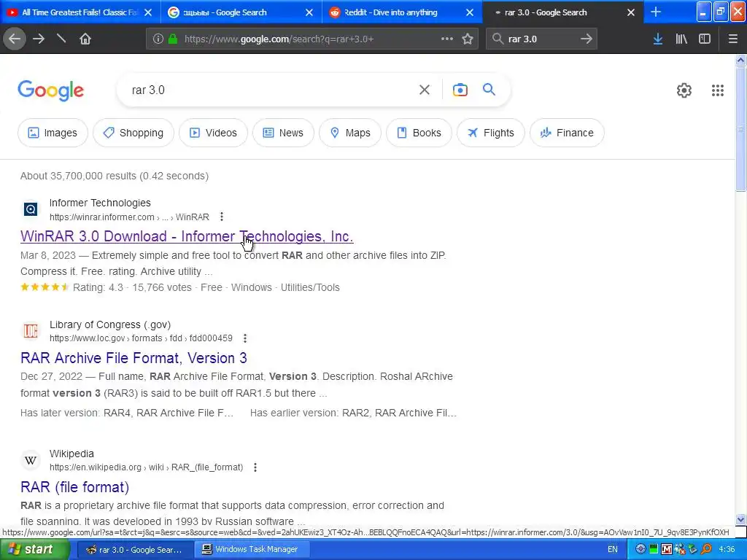The height and width of the screenshot is (560, 747).
Task: Run Google search with magnifier button
Action: [489, 89]
